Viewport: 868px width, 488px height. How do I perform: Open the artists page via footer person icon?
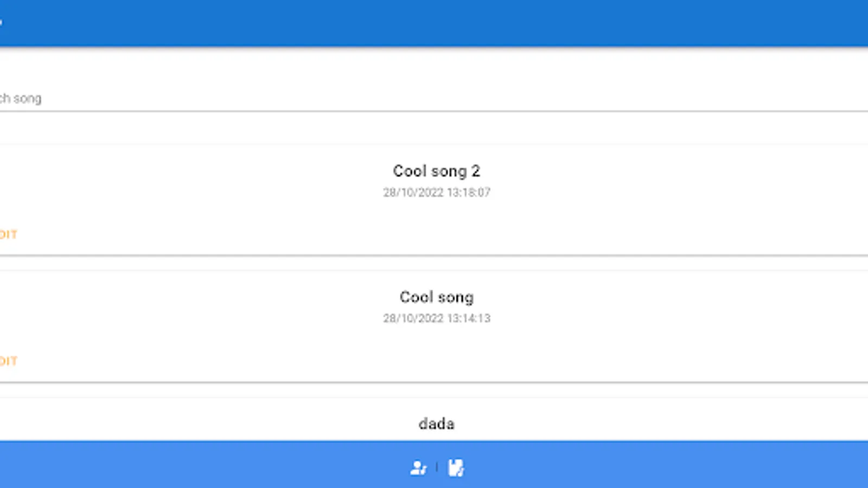[418, 467]
